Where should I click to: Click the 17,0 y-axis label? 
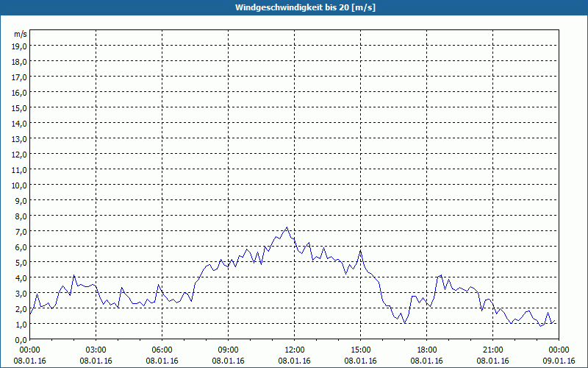click(19, 77)
